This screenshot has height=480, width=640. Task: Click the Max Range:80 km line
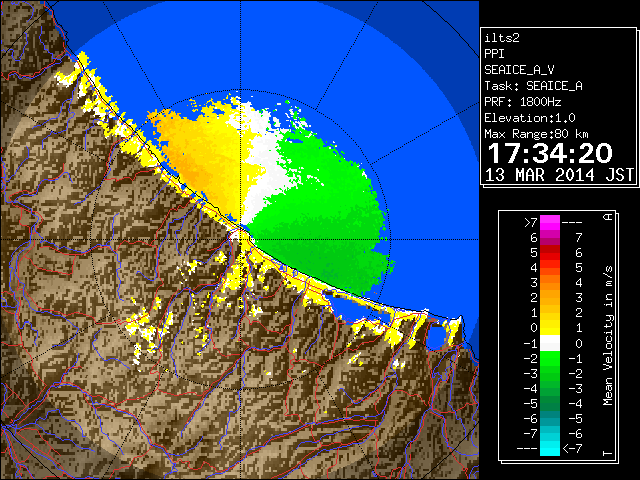point(536,134)
